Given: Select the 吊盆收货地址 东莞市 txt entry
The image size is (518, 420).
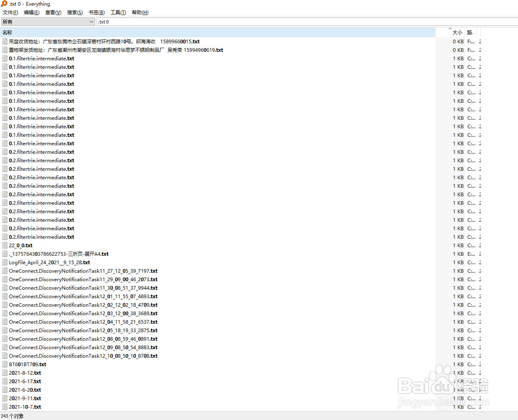Looking at the screenshot, I should (x=104, y=42).
